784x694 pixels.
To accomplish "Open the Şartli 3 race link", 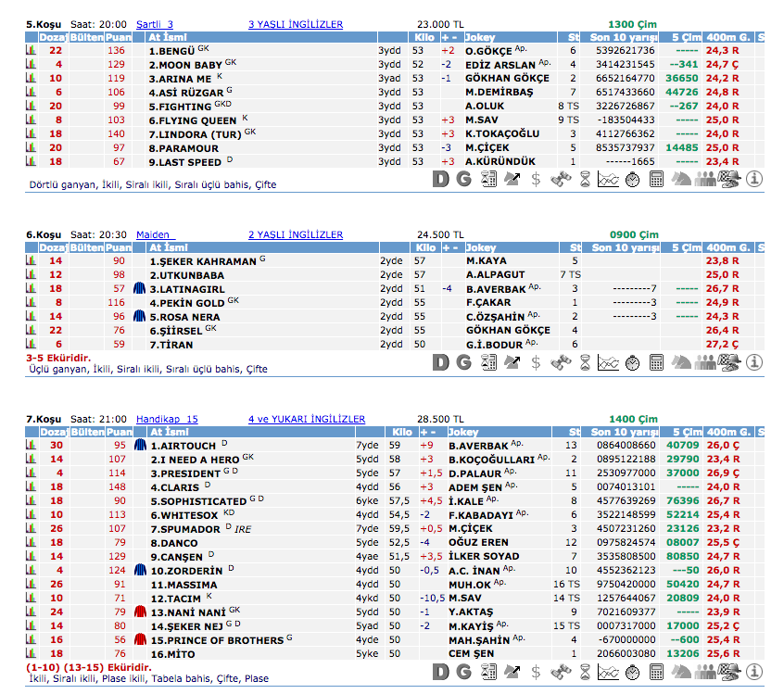I will click(154, 24).
